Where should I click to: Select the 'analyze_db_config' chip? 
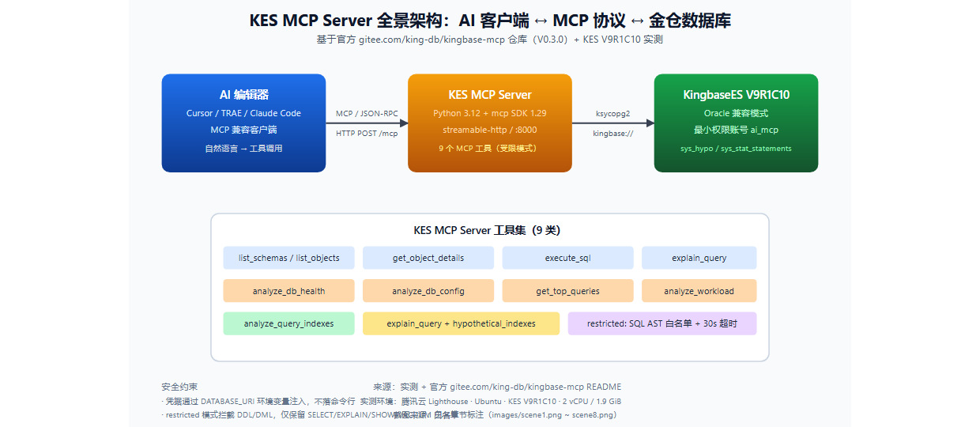click(x=428, y=291)
